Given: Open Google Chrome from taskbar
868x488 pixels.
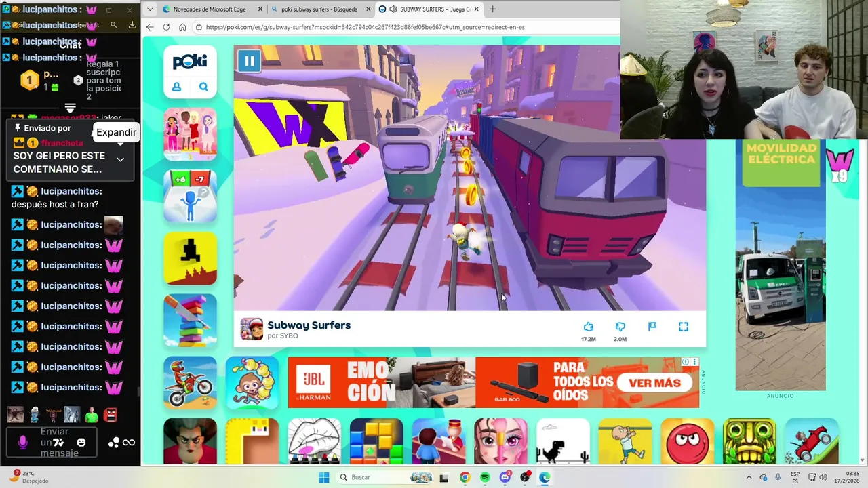Looking at the screenshot, I should (465, 477).
